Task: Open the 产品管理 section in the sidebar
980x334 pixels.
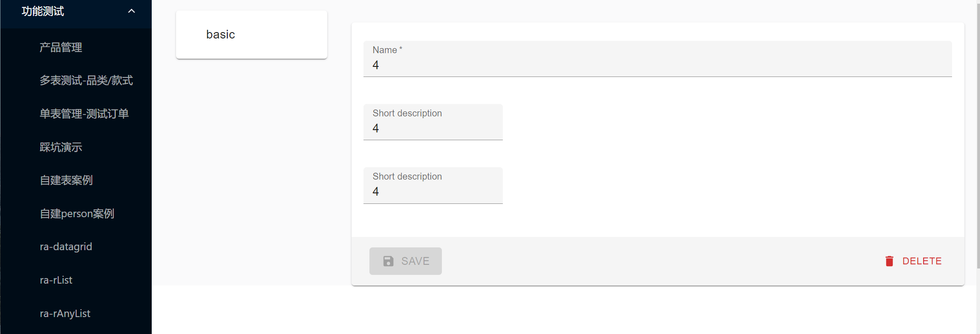Action: [x=61, y=47]
